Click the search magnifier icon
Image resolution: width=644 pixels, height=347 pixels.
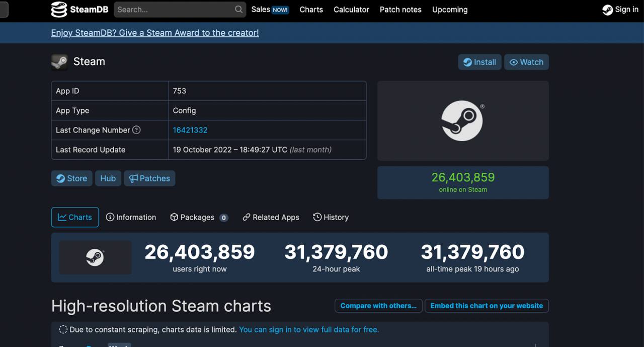[238, 10]
